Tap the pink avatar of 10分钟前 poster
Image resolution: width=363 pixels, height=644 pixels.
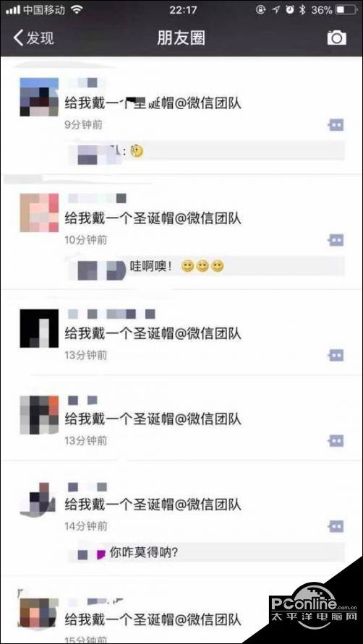(39, 212)
